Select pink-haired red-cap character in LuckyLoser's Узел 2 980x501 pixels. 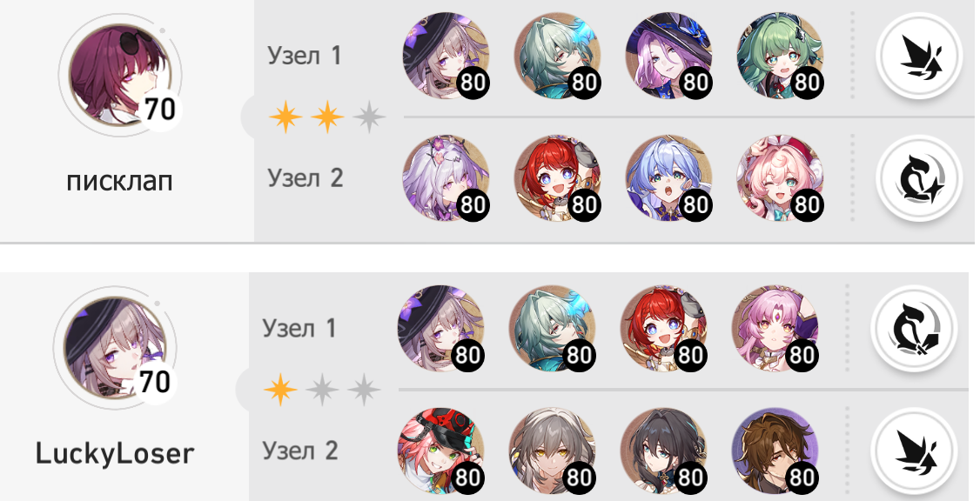tap(440, 451)
